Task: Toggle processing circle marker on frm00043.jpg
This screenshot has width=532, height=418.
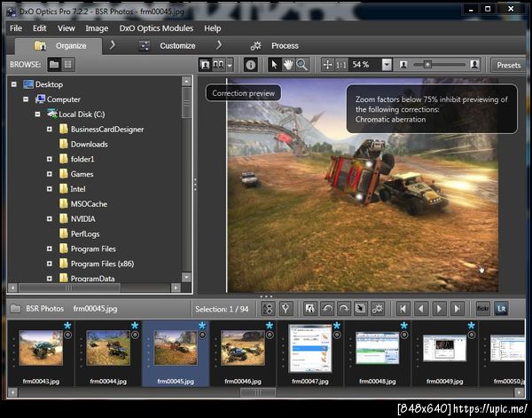Action: 68,335
